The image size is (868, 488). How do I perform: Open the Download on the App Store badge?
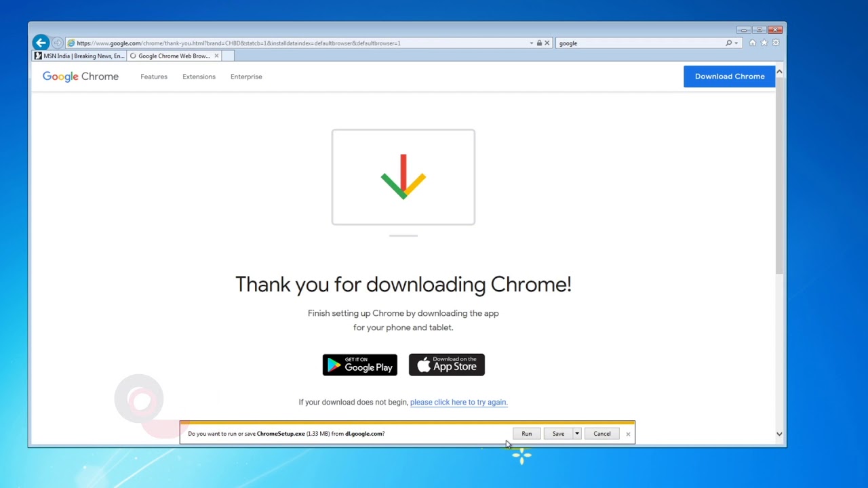(447, 365)
